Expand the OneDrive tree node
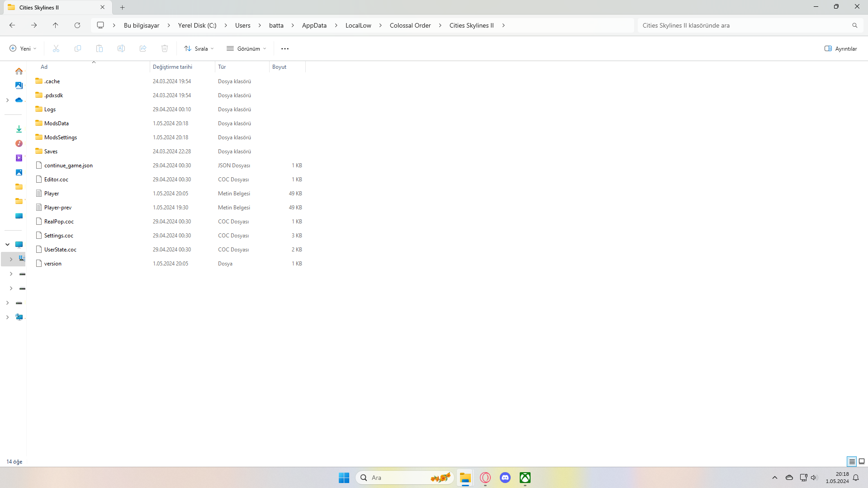 (8, 100)
